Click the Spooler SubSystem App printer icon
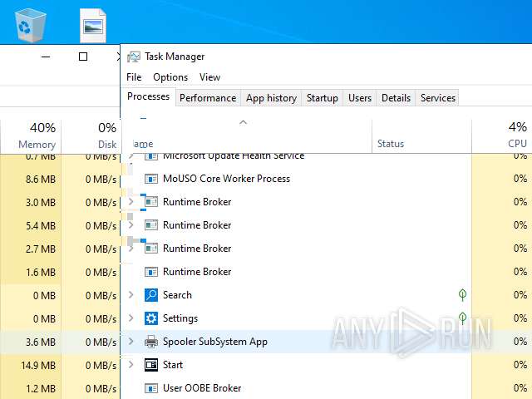The height and width of the screenshot is (399, 532). pos(151,342)
